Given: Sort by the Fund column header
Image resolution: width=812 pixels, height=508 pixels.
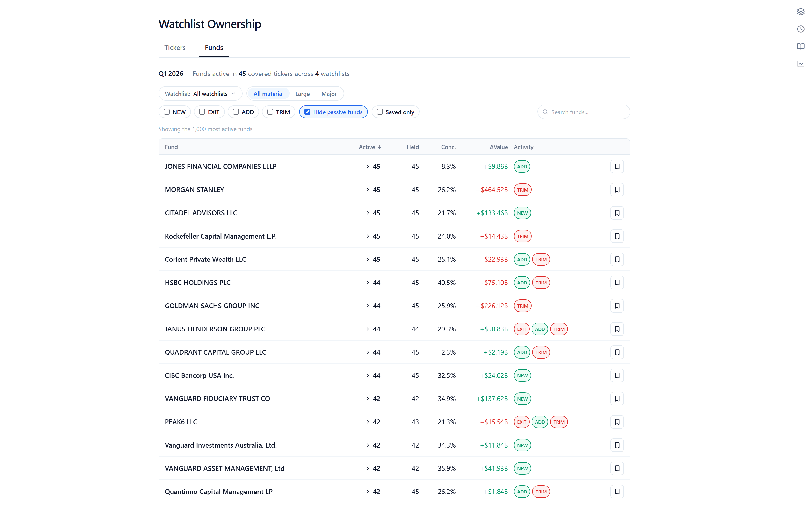Looking at the screenshot, I should click(x=171, y=147).
